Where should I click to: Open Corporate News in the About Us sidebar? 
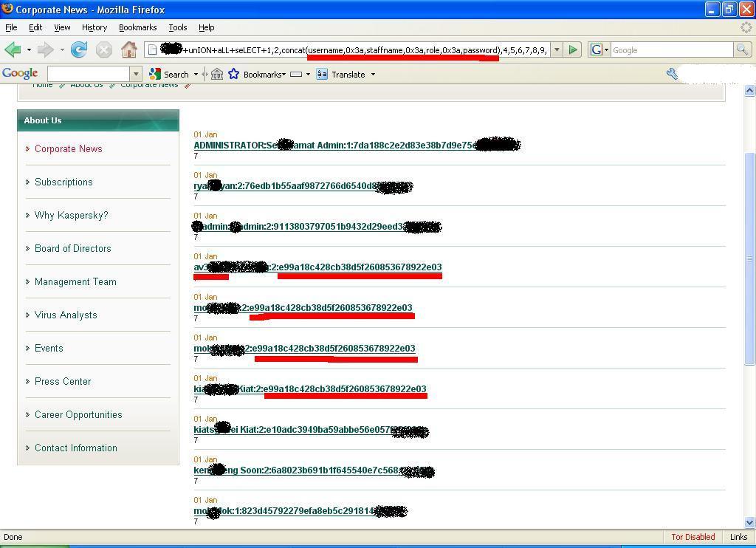point(69,148)
